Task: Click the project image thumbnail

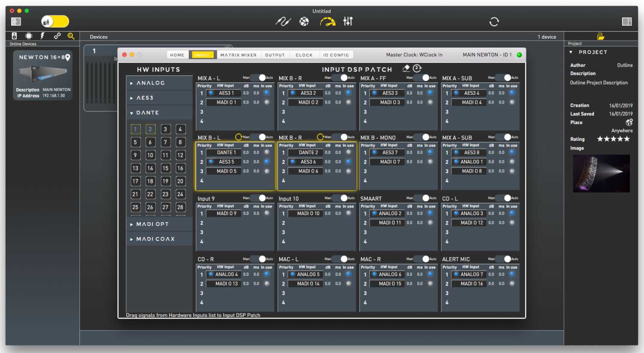Action: [601, 173]
